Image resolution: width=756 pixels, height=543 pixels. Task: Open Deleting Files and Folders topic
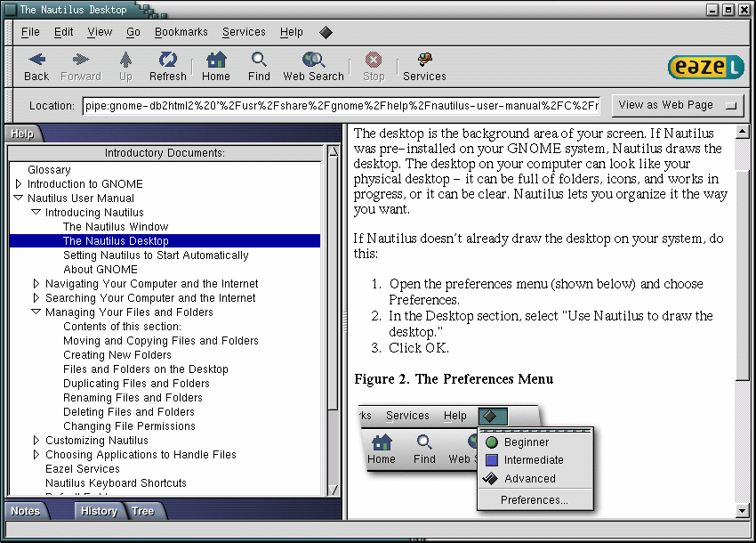(x=129, y=412)
